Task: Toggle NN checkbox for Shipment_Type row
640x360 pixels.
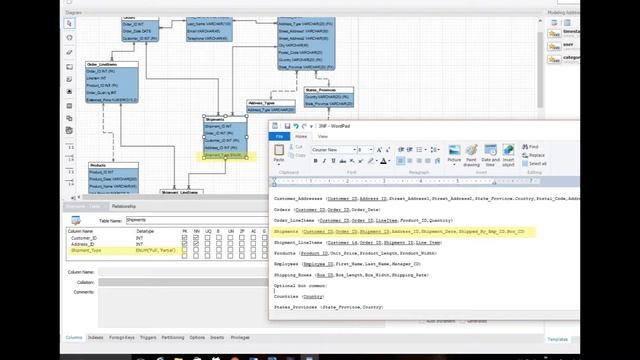Action: (196, 250)
